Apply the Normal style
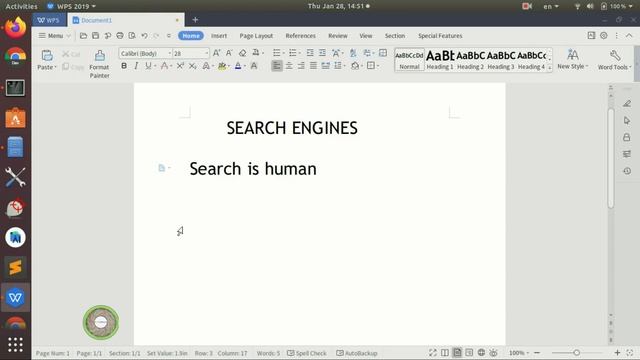 click(x=409, y=60)
